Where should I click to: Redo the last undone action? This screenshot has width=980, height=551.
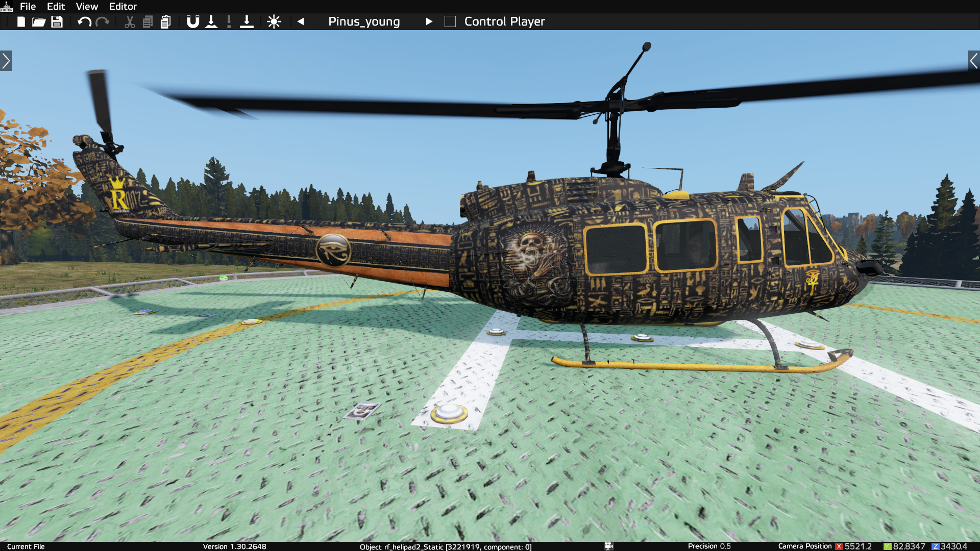(103, 21)
